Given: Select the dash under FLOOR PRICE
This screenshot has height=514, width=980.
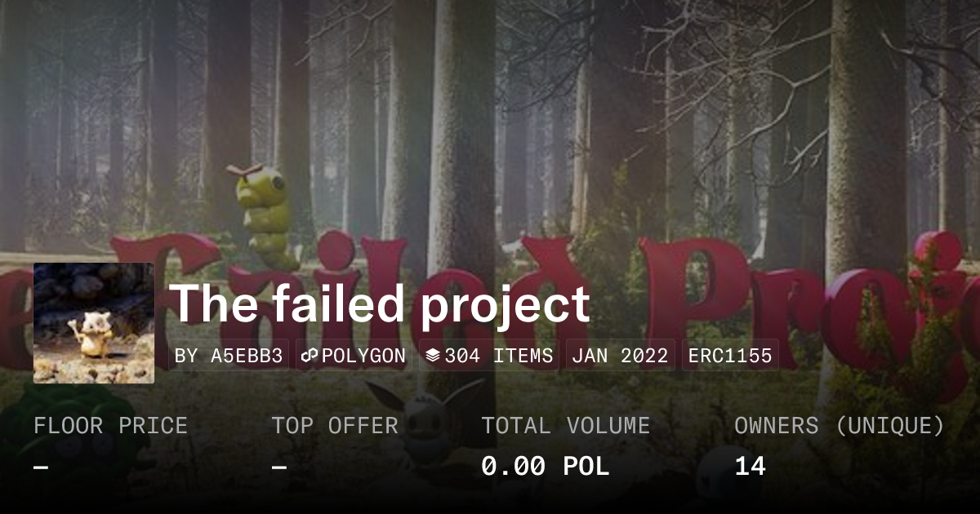Looking at the screenshot, I should [x=42, y=467].
